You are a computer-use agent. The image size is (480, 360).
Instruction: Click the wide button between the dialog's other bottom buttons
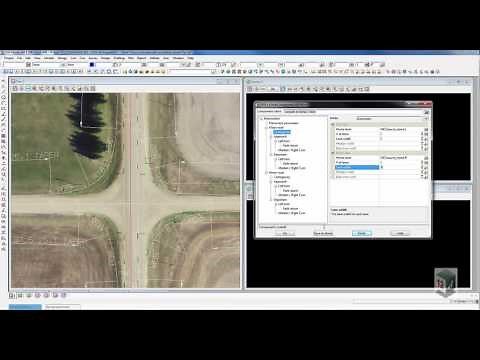pyautogui.click(x=323, y=233)
